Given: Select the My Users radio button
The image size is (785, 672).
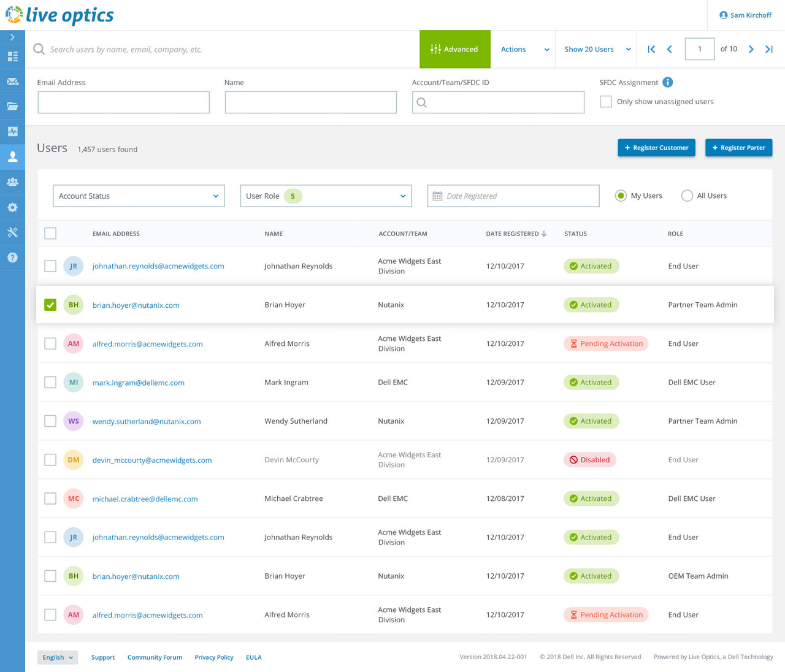Looking at the screenshot, I should pos(621,196).
